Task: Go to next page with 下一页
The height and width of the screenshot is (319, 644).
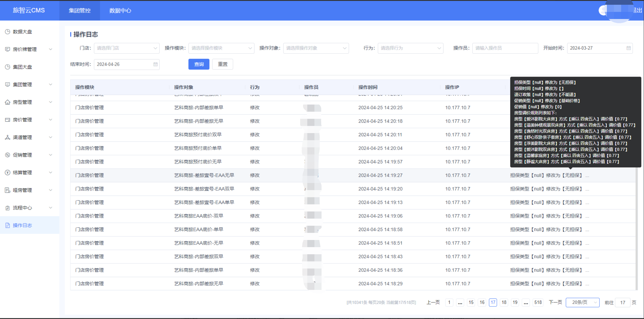Action: point(555,302)
